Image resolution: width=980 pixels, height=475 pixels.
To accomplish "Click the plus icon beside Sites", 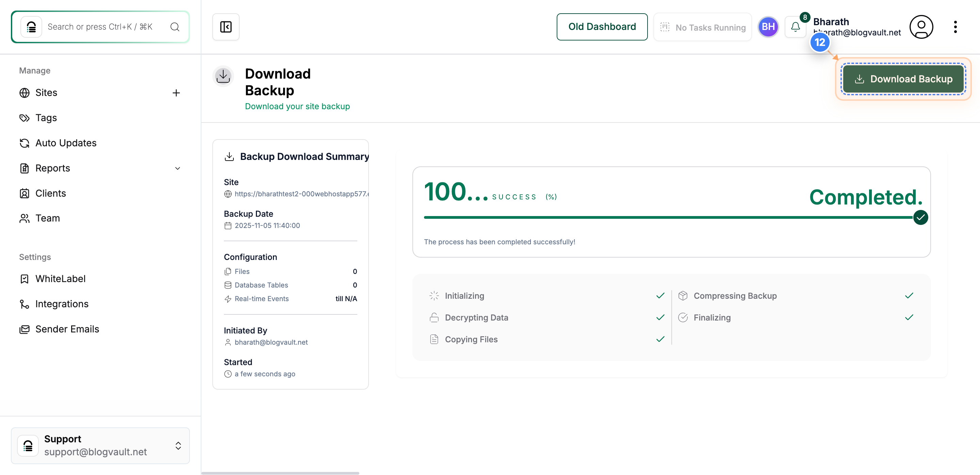I will tap(176, 93).
